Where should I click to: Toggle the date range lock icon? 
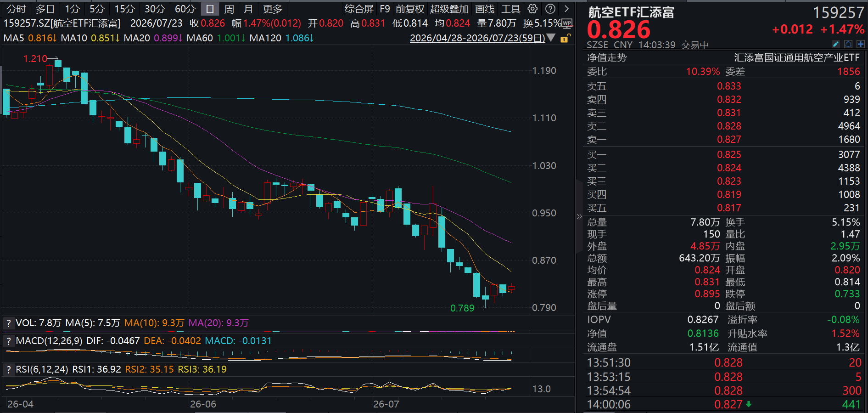coord(566,38)
